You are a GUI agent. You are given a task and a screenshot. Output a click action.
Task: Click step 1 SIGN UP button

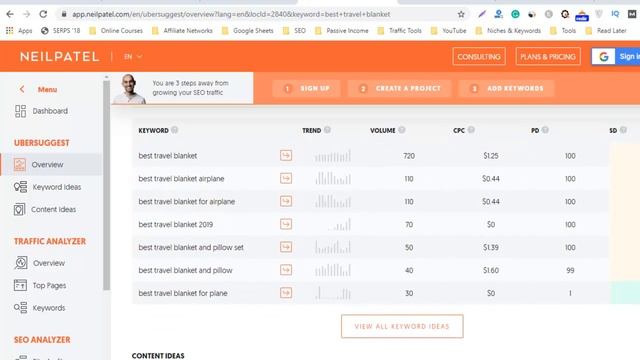306,89
